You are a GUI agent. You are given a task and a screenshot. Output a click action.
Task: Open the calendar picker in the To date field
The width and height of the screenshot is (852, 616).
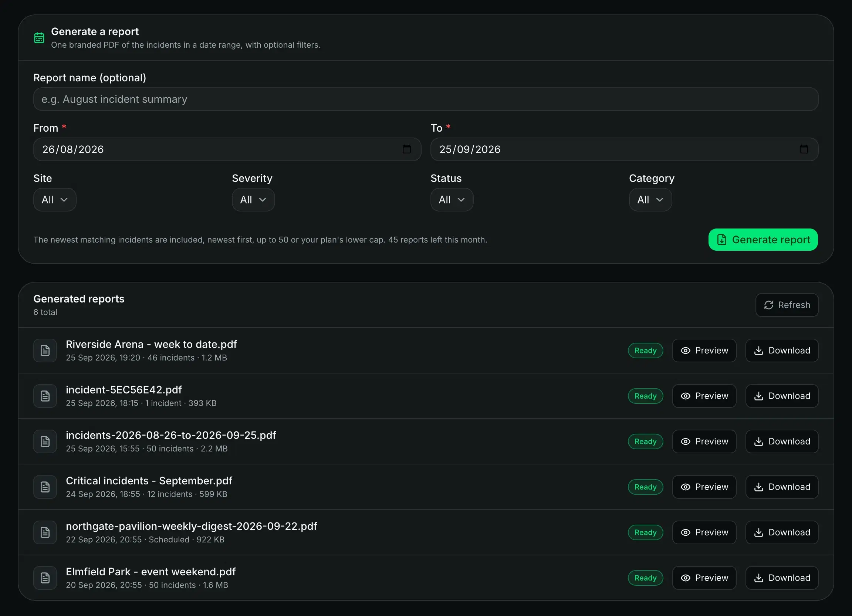pyautogui.click(x=804, y=149)
